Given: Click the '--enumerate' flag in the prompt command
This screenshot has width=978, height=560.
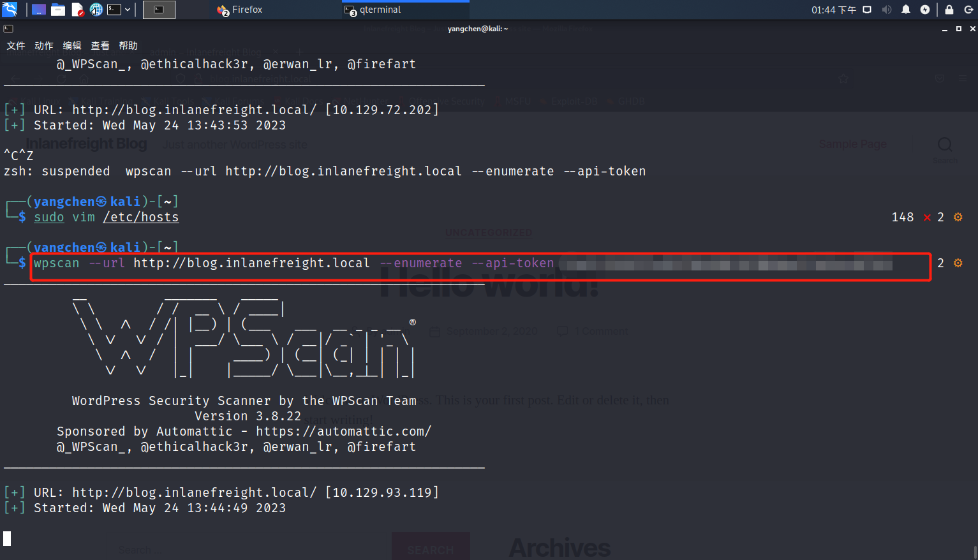Looking at the screenshot, I should pyautogui.click(x=420, y=263).
